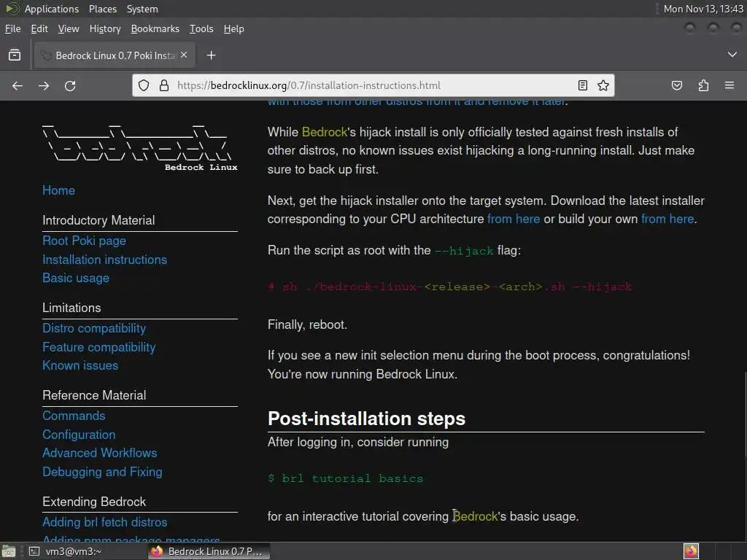Open the Feature compatibility link
Viewport: 747px width, 560px height.
pyautogui.click(x=98, y=347)
